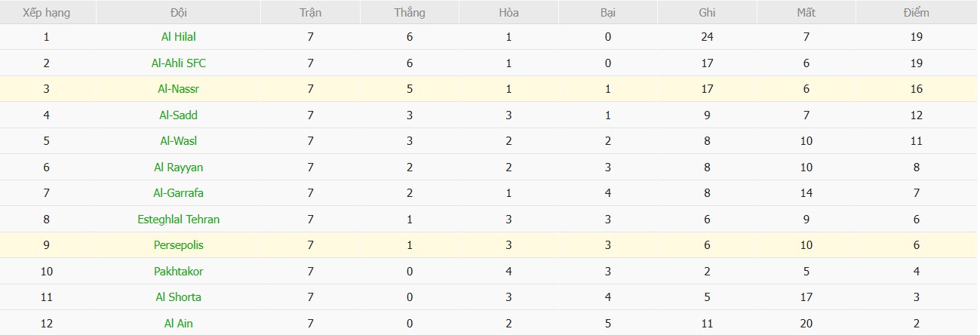Click the Thắng column header
The height and width of the screenshot is (335, 980).
[410, 13]
